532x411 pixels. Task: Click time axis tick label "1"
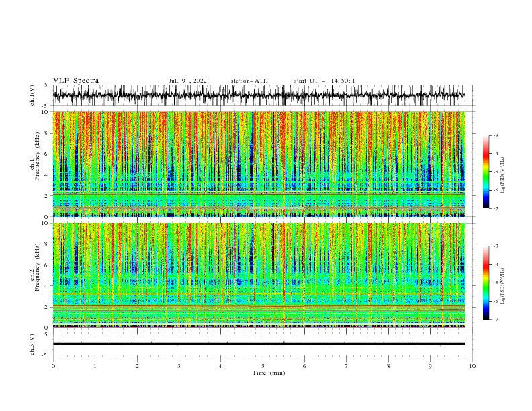point(95,366)
